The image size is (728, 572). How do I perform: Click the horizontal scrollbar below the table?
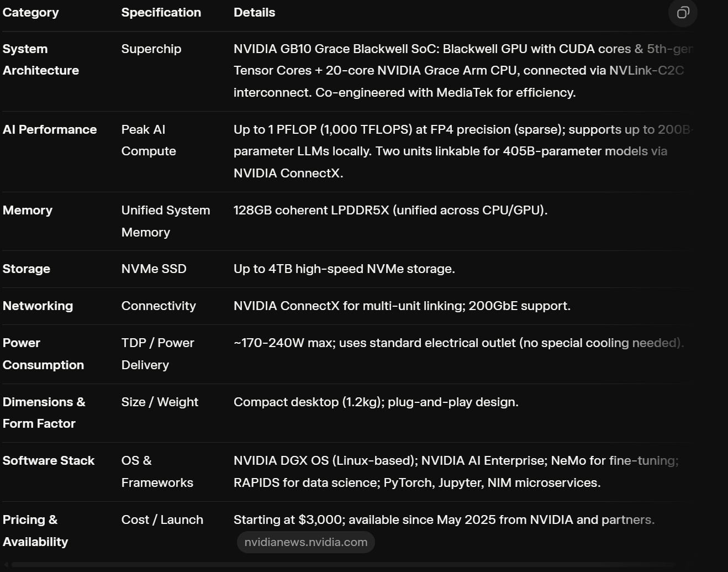pyautogui.click(x=342, y=565)
